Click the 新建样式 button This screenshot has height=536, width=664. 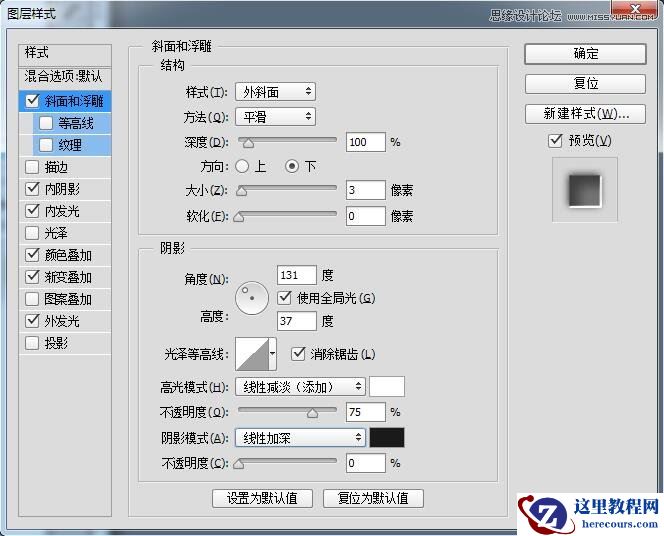(586, 114)
